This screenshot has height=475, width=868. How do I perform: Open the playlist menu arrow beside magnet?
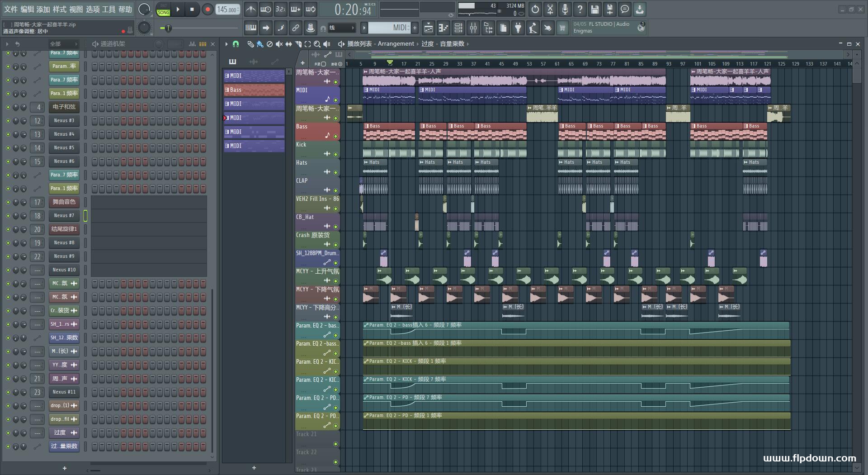tap(226, 44)
